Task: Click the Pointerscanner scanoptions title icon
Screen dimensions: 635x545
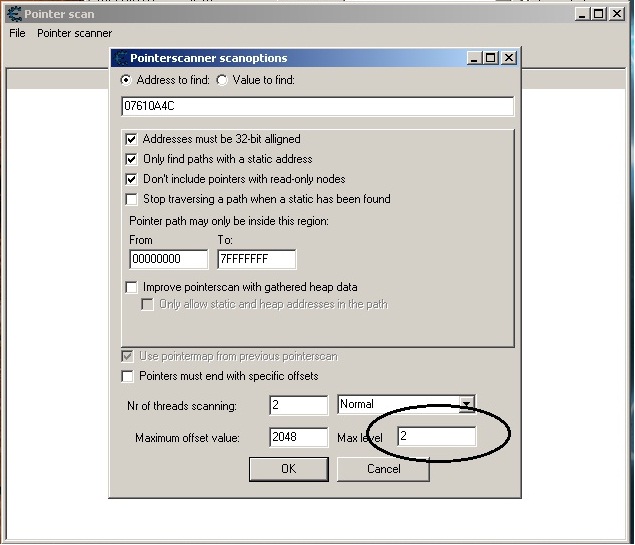Action: (121, 58)
